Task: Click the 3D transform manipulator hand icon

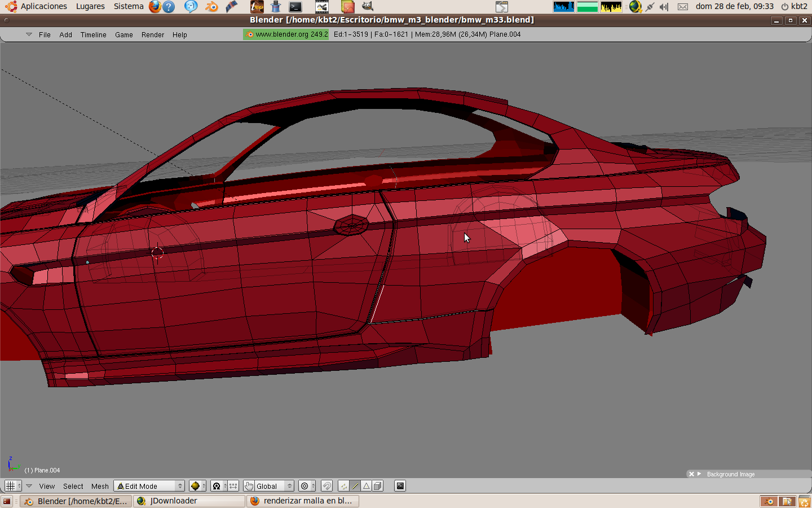Action: pos(249,486)
